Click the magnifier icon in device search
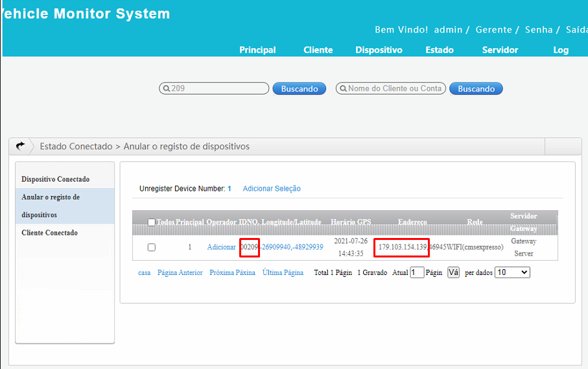The width and height of the screenshot is (588, 369). (166, 89)
